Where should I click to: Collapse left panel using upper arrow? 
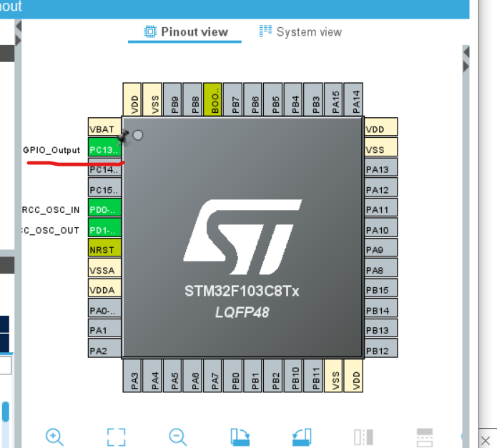point(19,26)
